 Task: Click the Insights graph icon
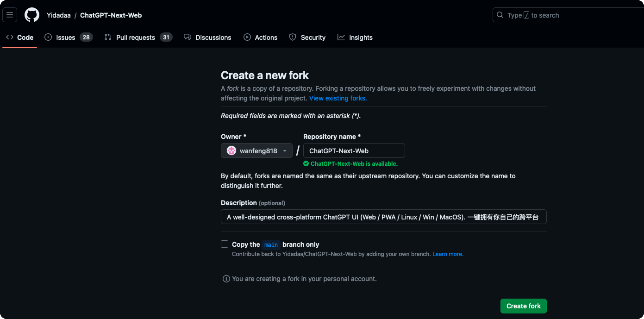[x=341, y=37]
